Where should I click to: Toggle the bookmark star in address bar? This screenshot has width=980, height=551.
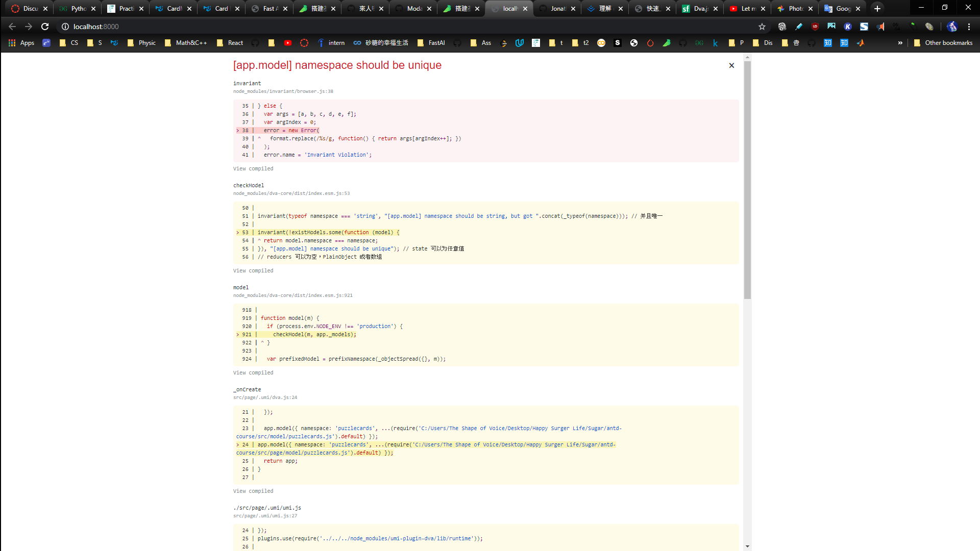click(762, 27)
